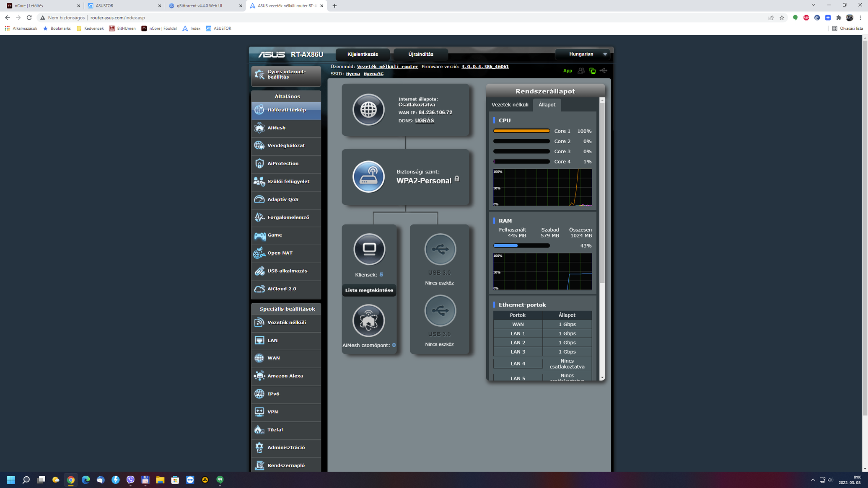Open AiCloud 2.0 page

[x=286, y=289]
